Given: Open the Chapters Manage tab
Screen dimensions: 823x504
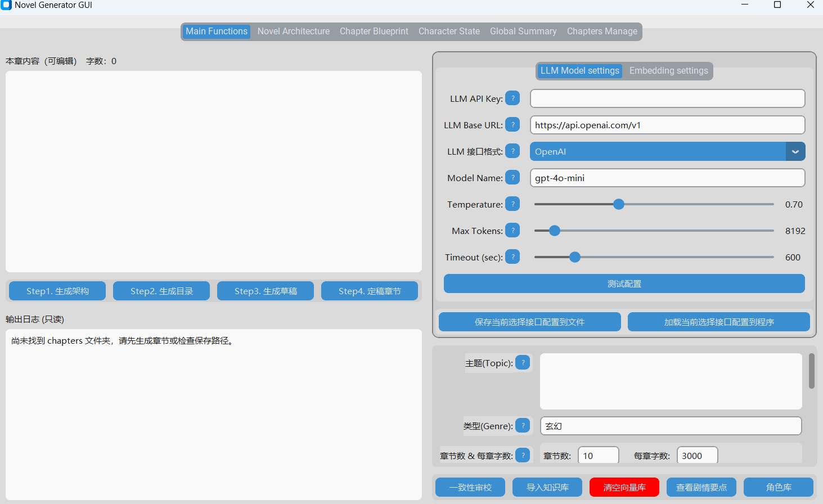Looking at the screenshot, I should pos(602,31).
